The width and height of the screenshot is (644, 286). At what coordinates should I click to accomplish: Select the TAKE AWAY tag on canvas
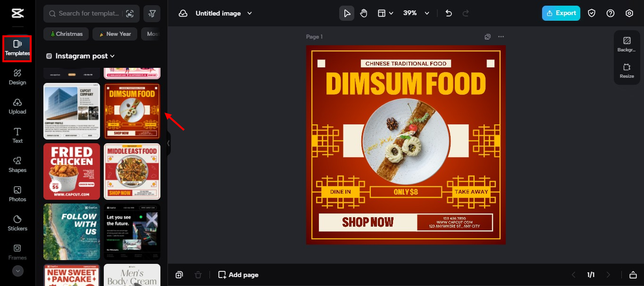tap(471, 192)
